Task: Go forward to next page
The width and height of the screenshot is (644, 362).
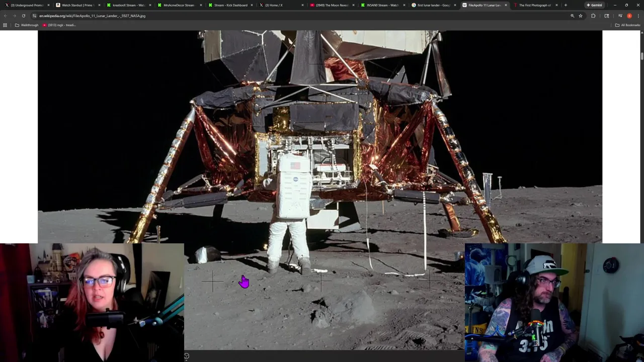Action: click(14, 16)
